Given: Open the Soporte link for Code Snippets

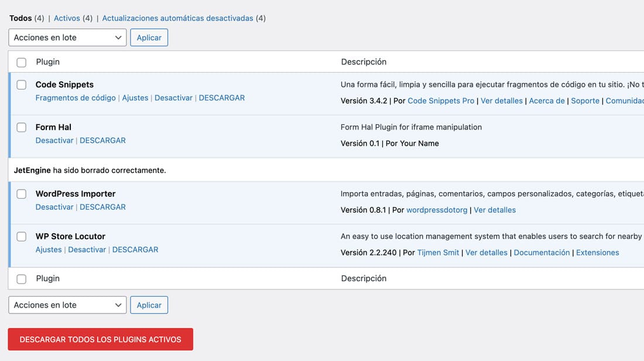Looking at the screenshot, I should (x=585, y=101).
